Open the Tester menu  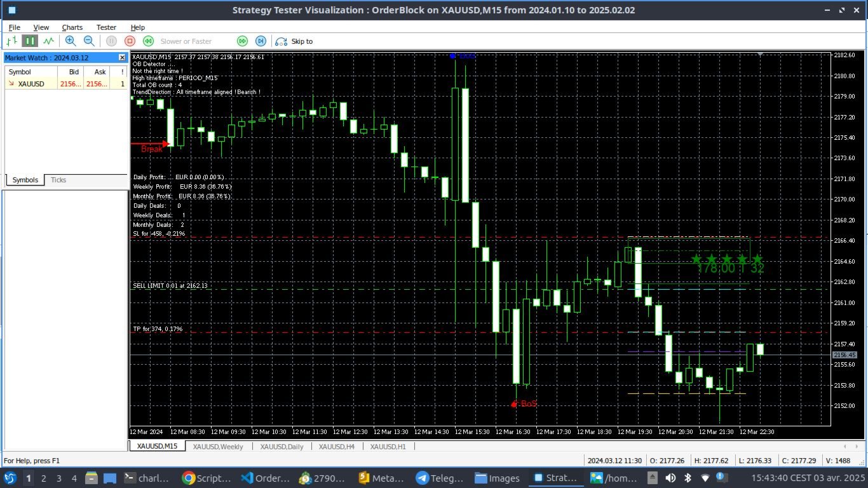coord(106,27)
